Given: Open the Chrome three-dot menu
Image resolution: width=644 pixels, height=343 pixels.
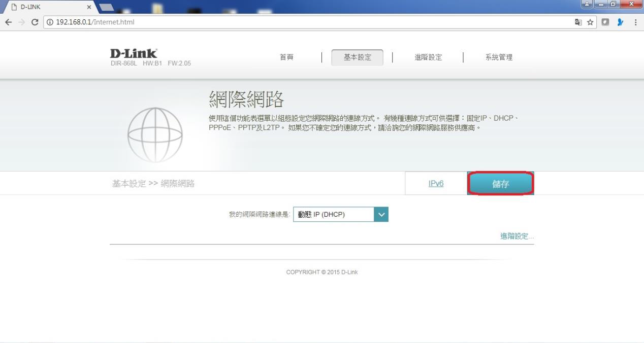Looking at the screenshot, I should click(635, 22).
